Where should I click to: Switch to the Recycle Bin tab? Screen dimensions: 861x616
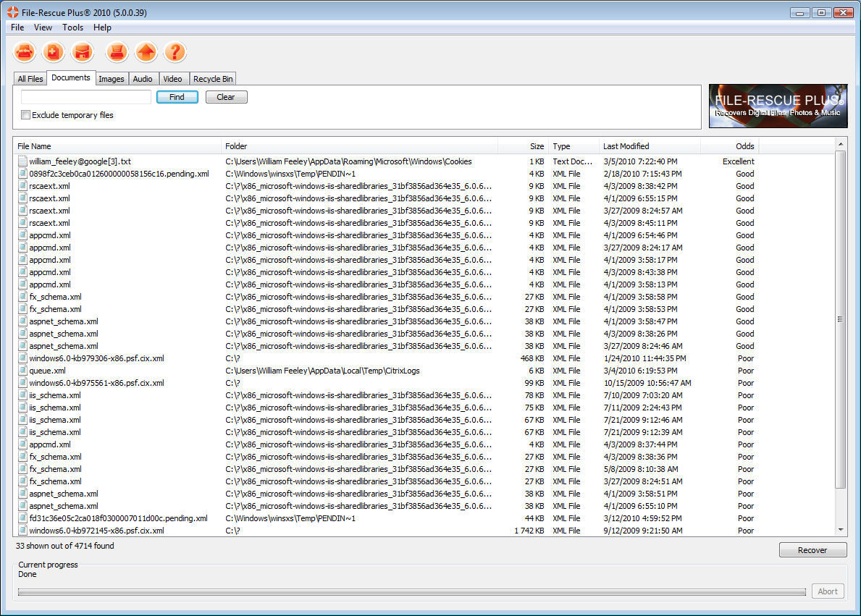click(213, 79)
